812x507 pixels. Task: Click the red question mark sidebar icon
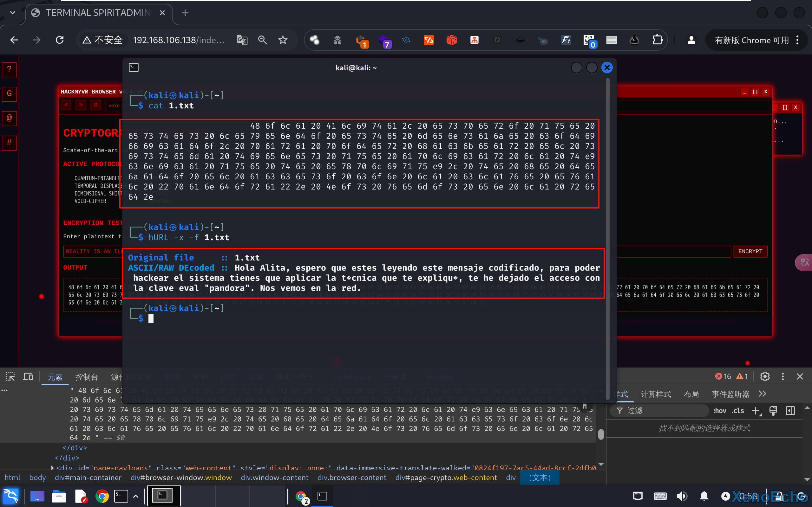coord(10,69)
